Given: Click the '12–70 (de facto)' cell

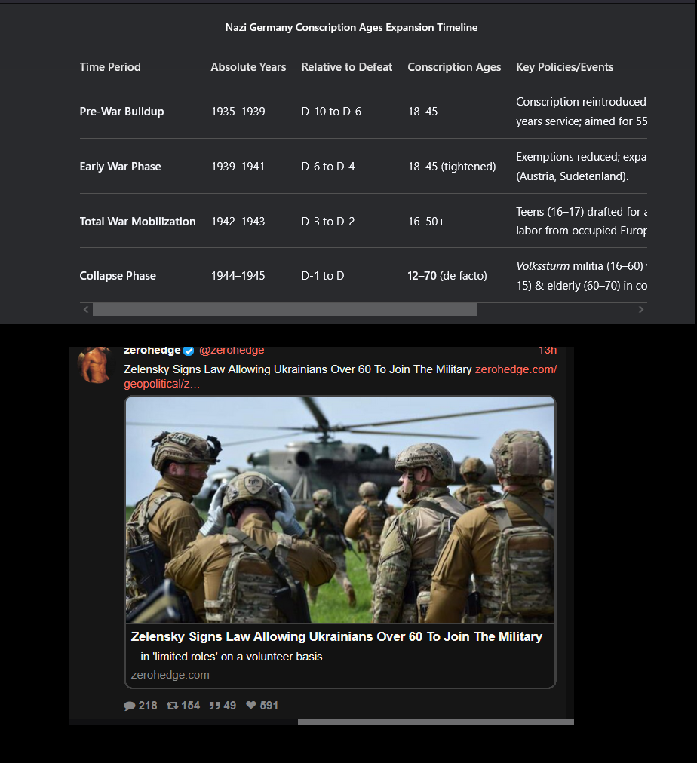Looking at the screenshot, I should pos(447,276).
